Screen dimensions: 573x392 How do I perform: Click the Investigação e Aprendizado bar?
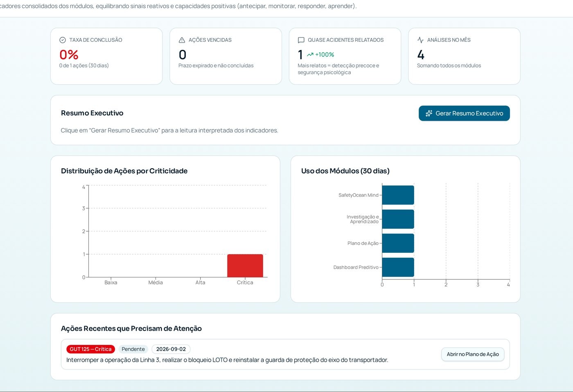point(398,219)
